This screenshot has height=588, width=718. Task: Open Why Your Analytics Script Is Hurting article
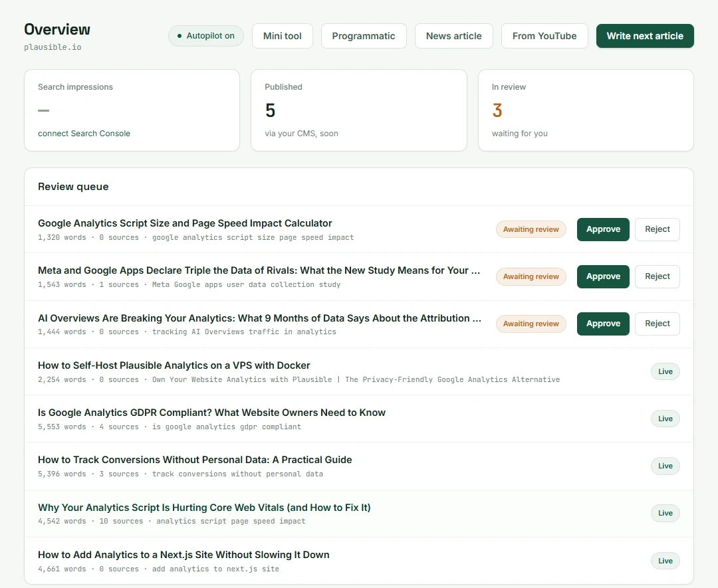[204, 508]
